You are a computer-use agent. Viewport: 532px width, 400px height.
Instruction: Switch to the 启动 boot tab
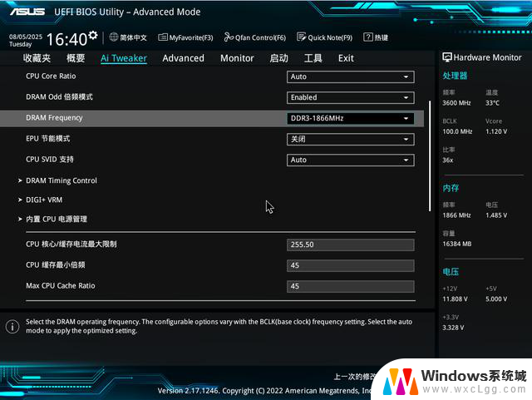coord(279,58)
